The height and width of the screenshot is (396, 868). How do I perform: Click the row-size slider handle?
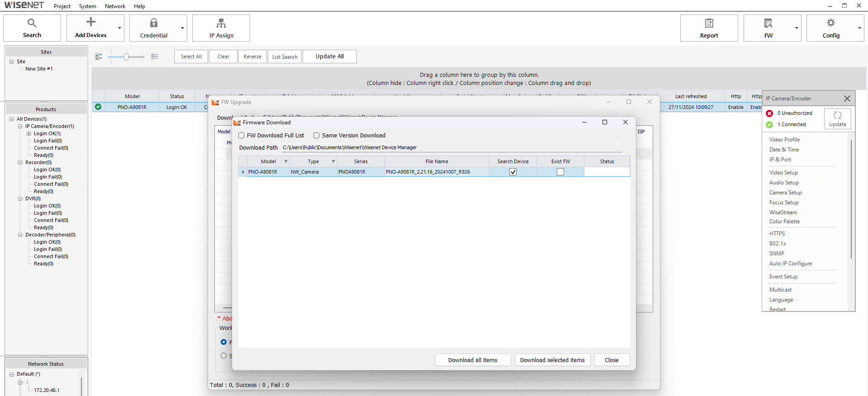126,57
